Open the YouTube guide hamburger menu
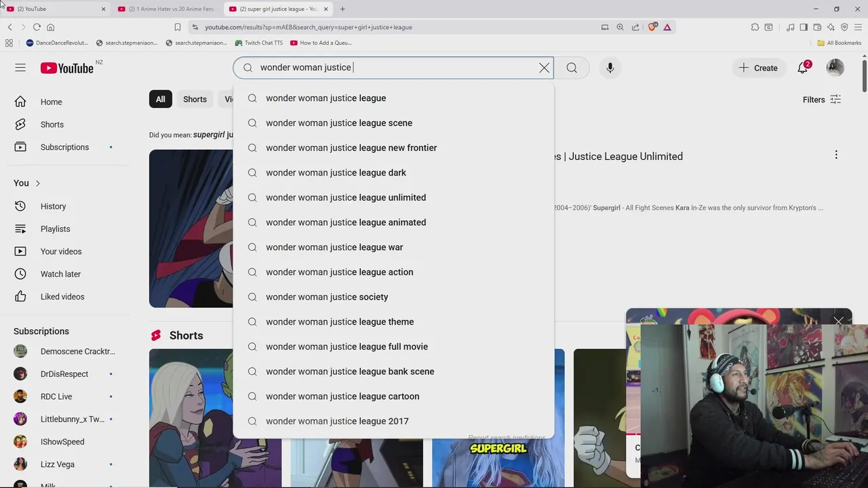Image resolution: width=868 pixels, height=488 pixels. 20,68
